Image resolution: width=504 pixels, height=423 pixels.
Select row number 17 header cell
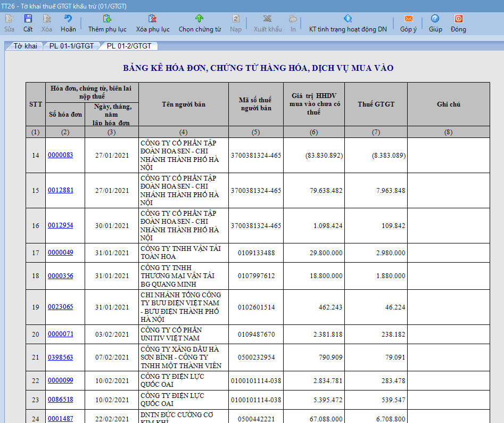pyautogui.click(x=36, y=253)
